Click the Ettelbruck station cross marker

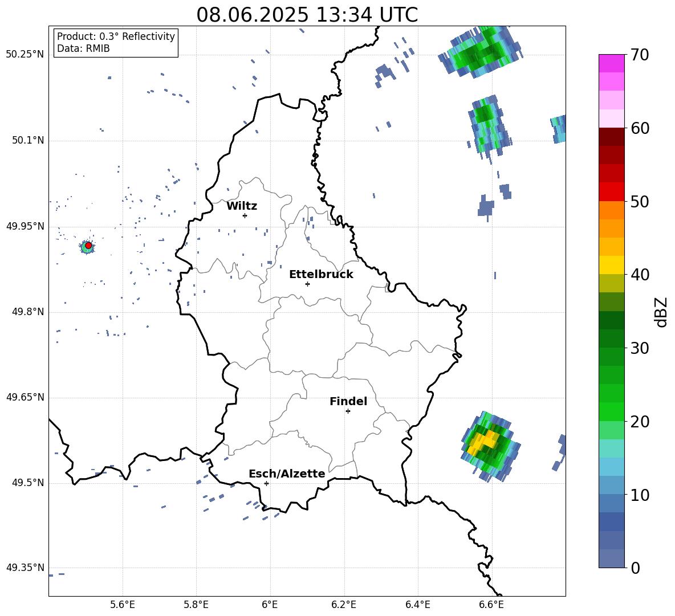click(x=307, y=284)
